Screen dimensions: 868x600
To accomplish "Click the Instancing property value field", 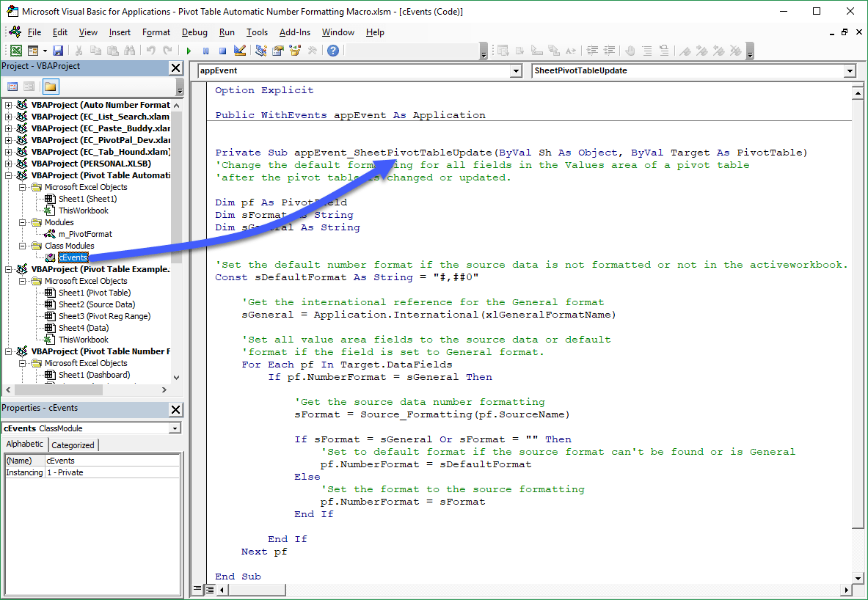I will [x=112, y=472].
